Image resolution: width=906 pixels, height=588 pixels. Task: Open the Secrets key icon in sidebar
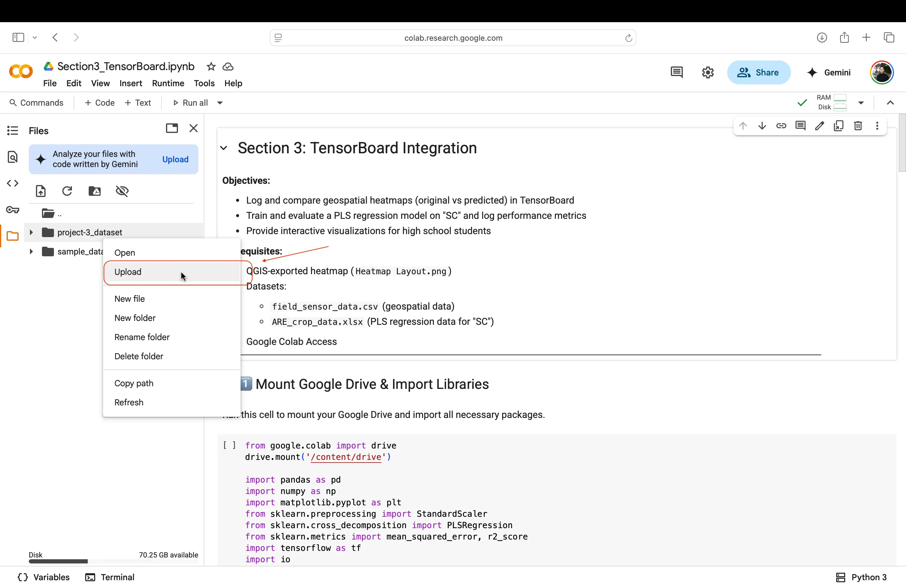13,210
